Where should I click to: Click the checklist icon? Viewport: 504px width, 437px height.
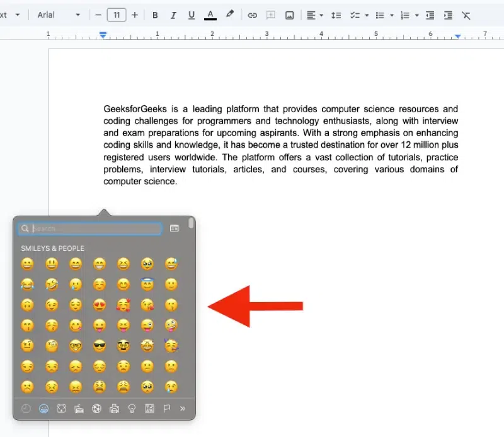click(355, 15)
